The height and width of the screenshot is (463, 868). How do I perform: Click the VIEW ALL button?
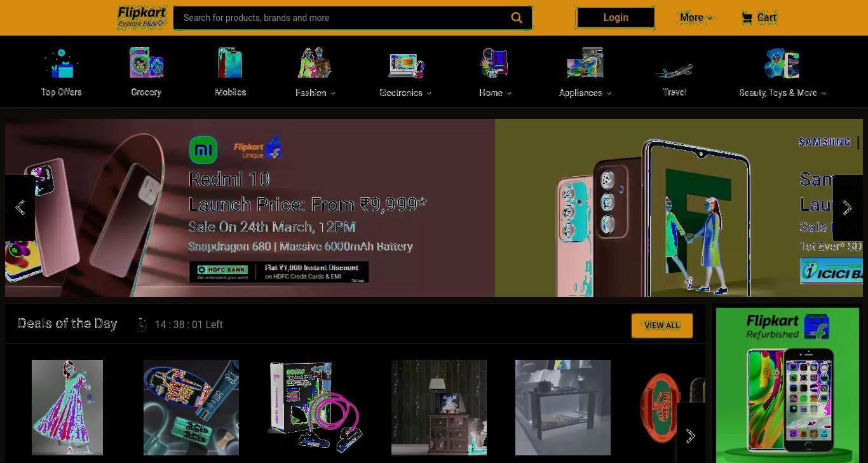pyautogui.click(x=662, y=325)
